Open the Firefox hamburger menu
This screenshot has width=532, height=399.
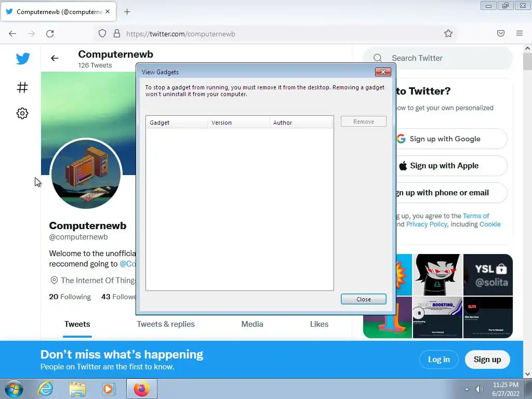[520, 33]
